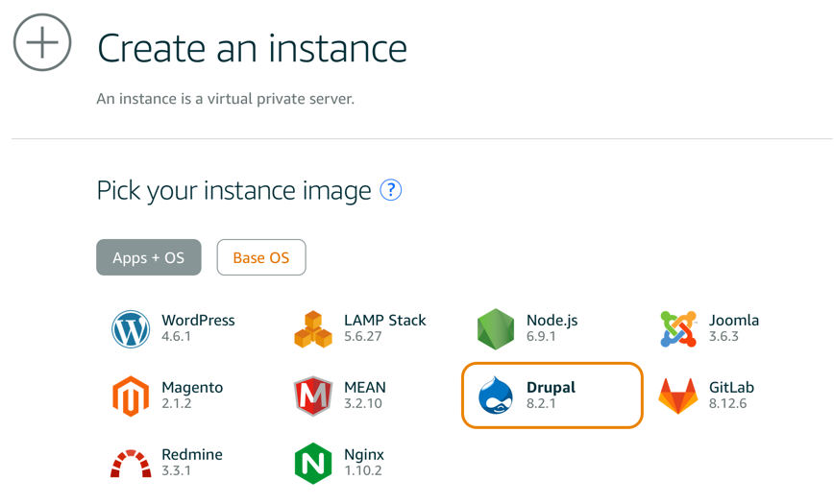Click GitLab version 8.12.6
The image size is (834, 504).
728,403
